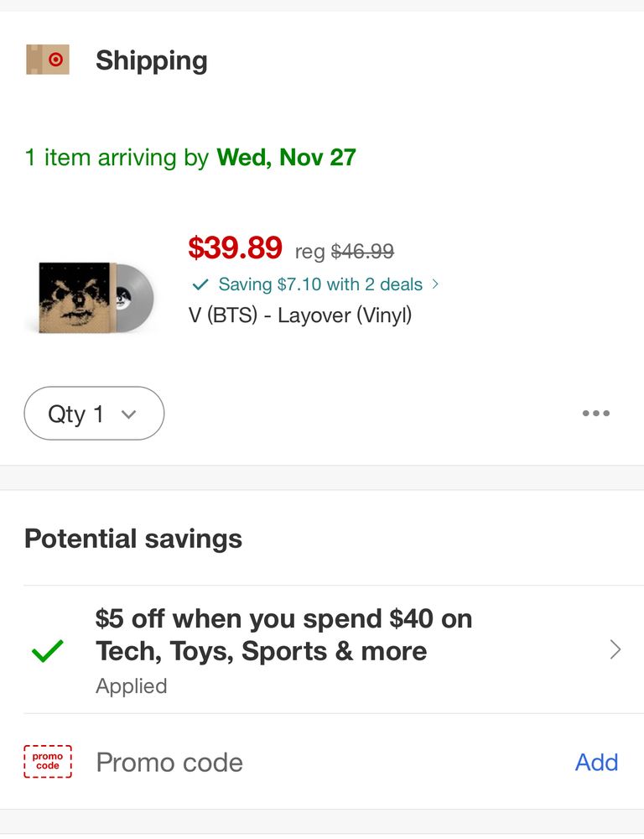The height and width of the screenshot is (839, 644).
Task: Click the chevron on the $5 off deal row
Action: [x=615, y=649]
